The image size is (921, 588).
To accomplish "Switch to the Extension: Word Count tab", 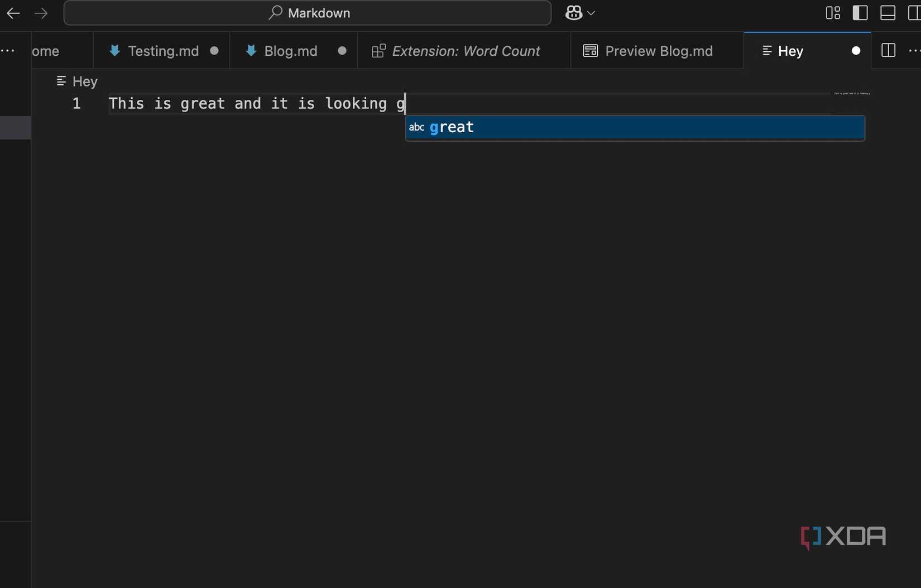I will point(466,50).
